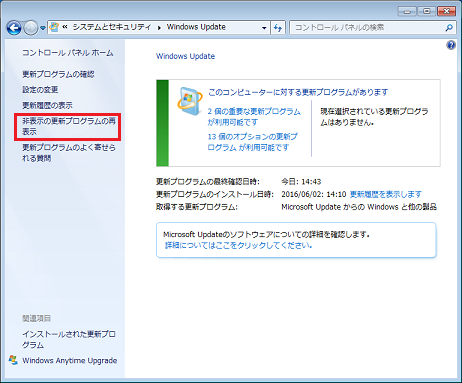Open インストールされた更新プログラム link
The height and width of the screenshot is (383, 462).
tap(69, 339)
